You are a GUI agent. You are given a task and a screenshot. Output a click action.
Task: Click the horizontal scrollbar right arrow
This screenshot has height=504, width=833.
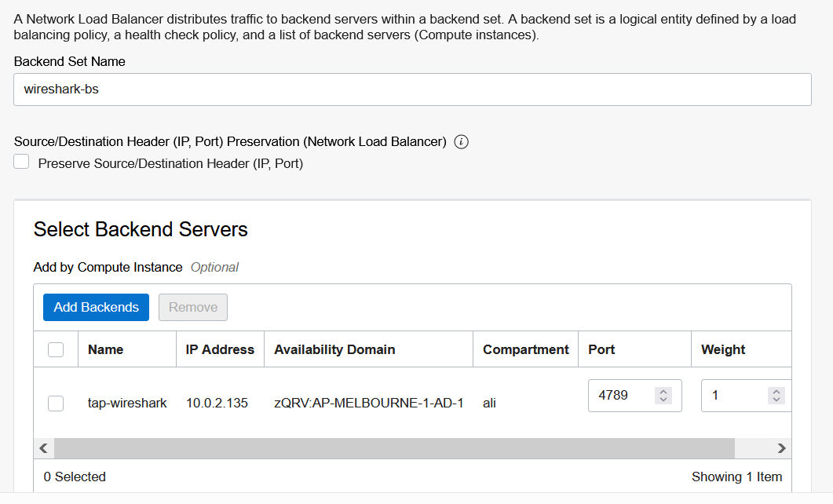[781, 448]
